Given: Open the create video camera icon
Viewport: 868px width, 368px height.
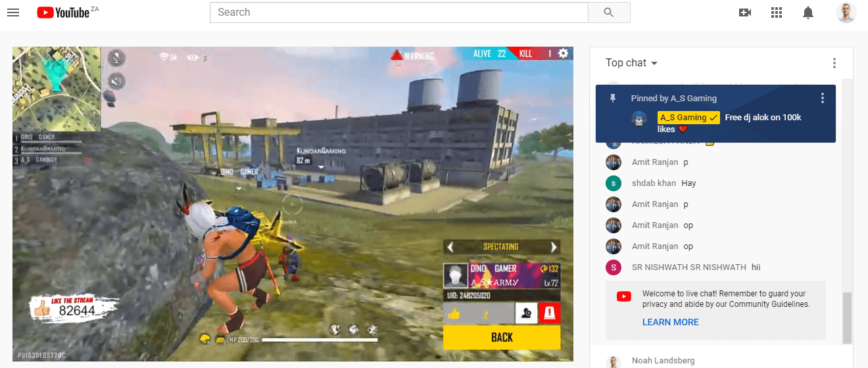Looking at the screenshot, I should pyautogui.click(x=745, y=12).
